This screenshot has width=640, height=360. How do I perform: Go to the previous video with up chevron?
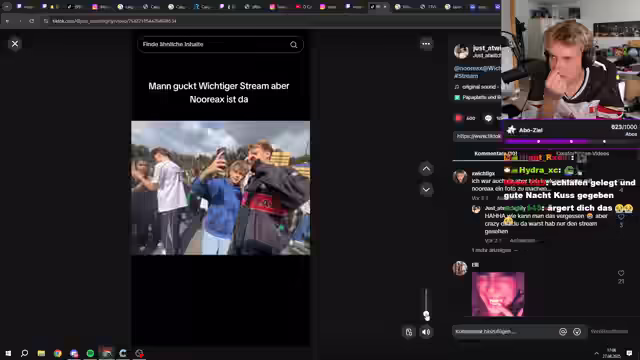tap(426, 169)
